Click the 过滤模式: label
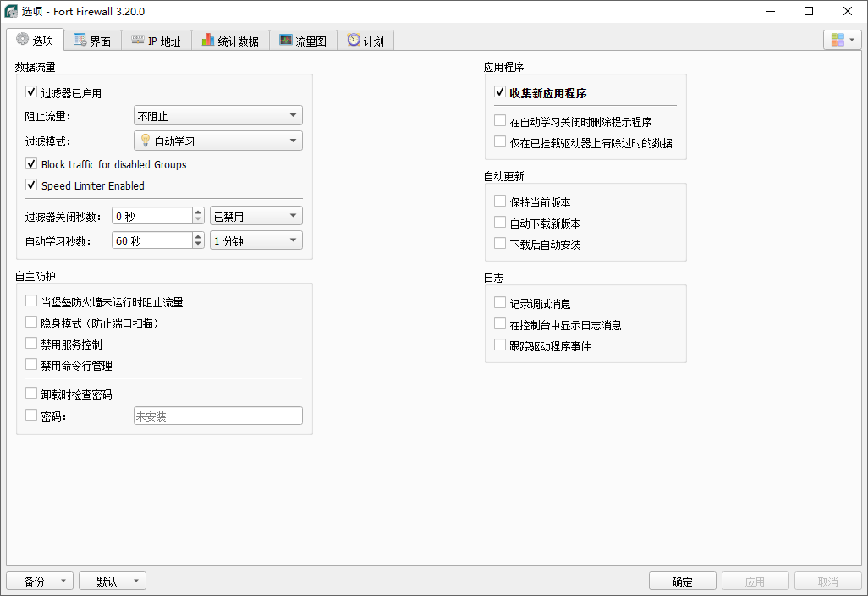The width and height of the screenshot is (868, 596). (x=47, y=141)
